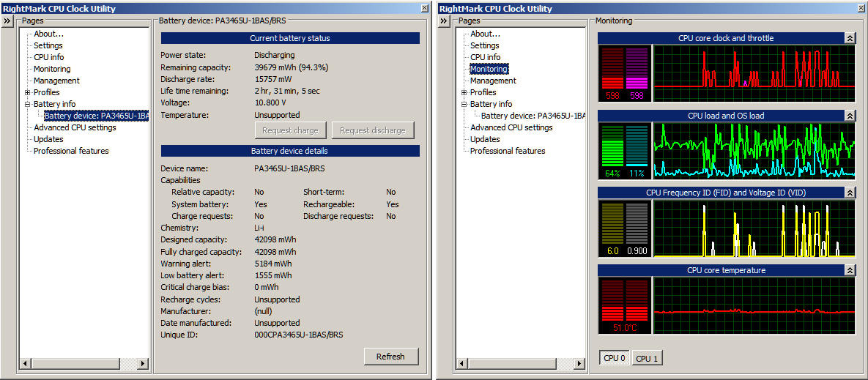Open About... page in right window

point(486,34)
